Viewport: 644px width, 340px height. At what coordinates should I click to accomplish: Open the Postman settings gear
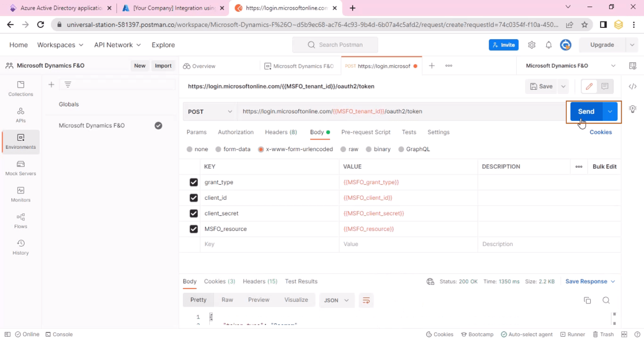[x=532, y=45]
